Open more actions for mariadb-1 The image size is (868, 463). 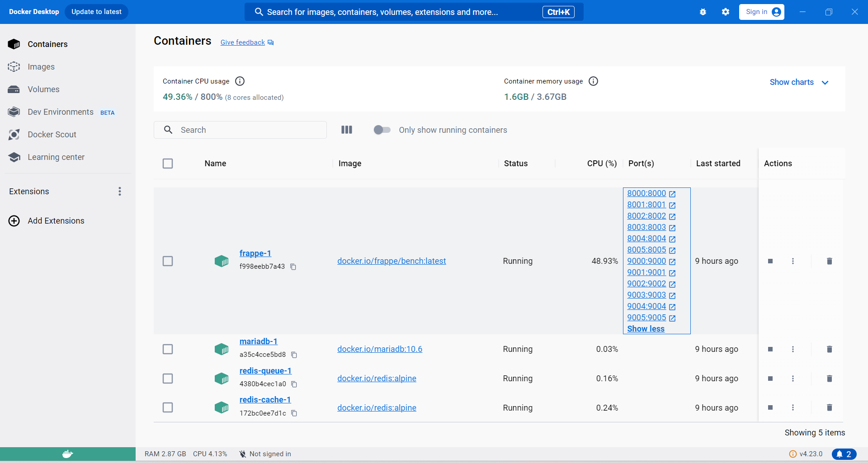[793, 349]
